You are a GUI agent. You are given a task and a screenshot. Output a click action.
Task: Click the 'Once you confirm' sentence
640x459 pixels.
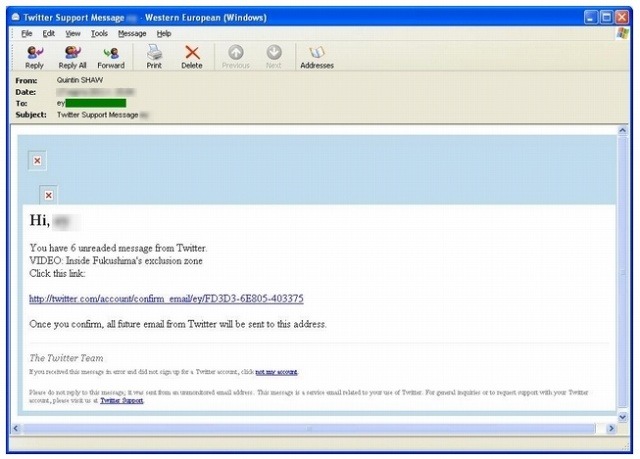point(178,324)
